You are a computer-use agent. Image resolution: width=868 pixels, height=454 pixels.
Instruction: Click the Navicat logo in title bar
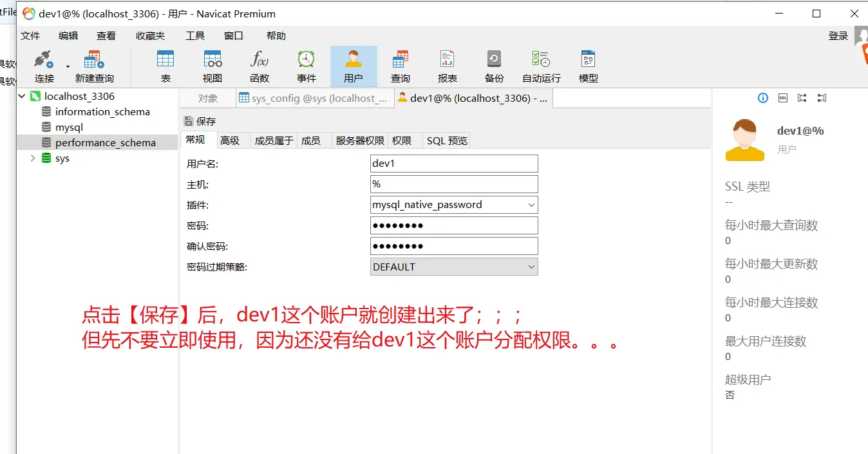29,14
